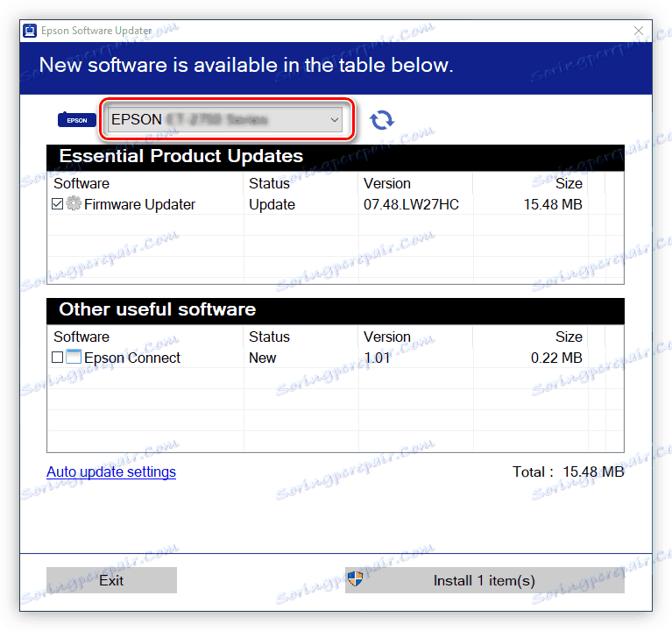Close the Epson Software Updater window

639,31
